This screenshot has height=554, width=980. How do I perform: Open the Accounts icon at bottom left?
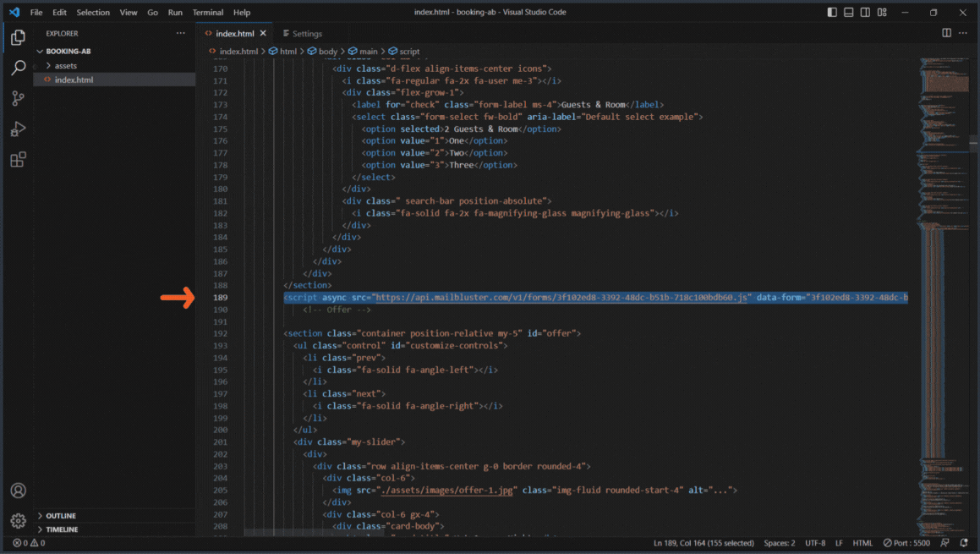click(x=18, y=491)
